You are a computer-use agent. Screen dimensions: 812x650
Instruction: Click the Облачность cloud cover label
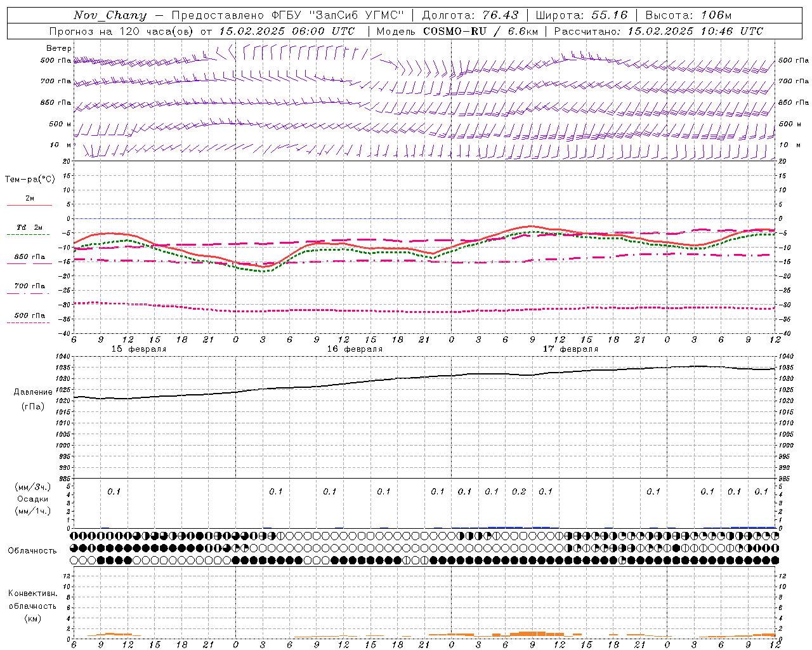pos(32,551)
